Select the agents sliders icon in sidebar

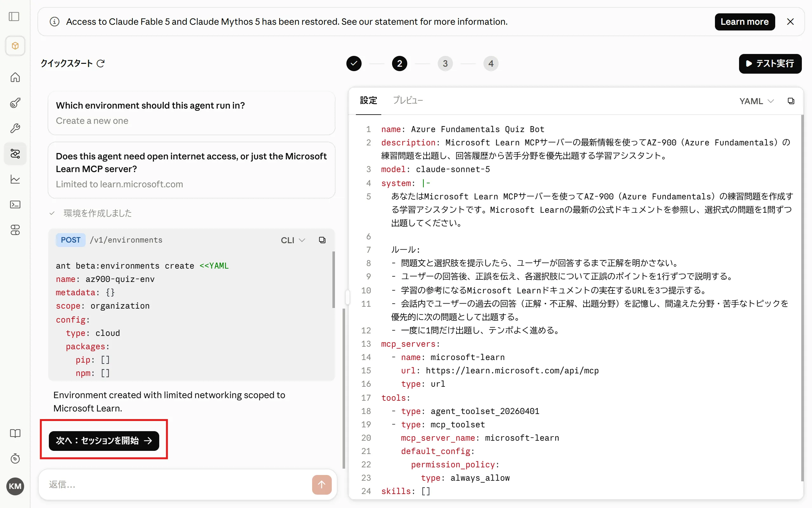click(15, 154)
